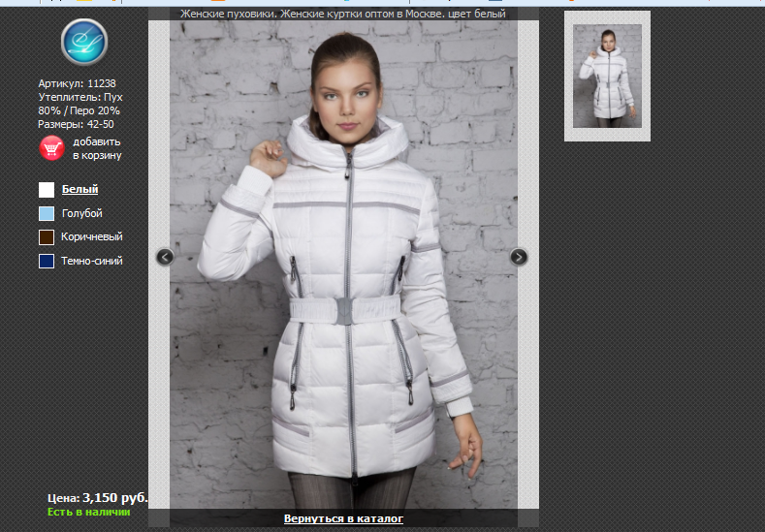
Task: Click the round blue site logo icon
Action: [83, 42]
